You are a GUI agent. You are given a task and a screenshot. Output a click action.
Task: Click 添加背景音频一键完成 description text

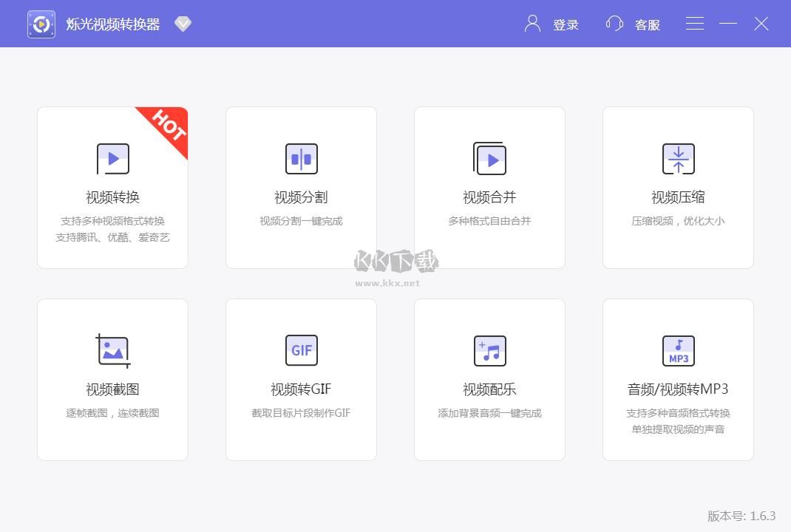(489, 413)
